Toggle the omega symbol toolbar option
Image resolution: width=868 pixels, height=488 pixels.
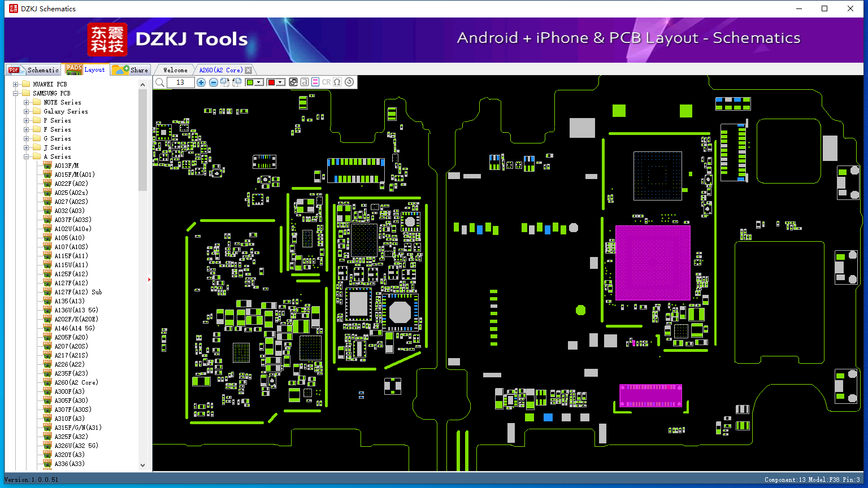337,82
